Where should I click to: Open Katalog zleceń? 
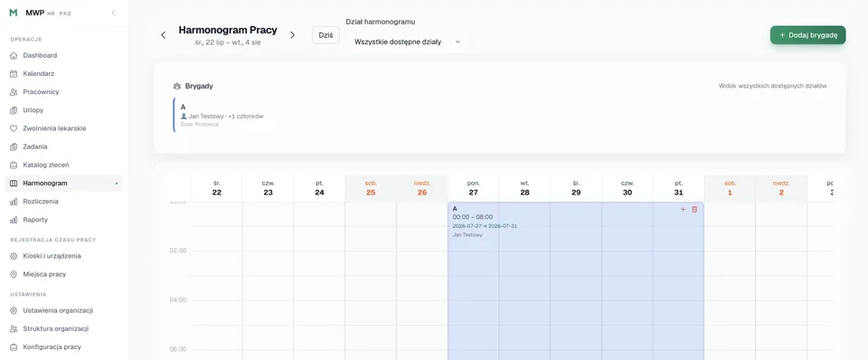(x=63, y=165)
